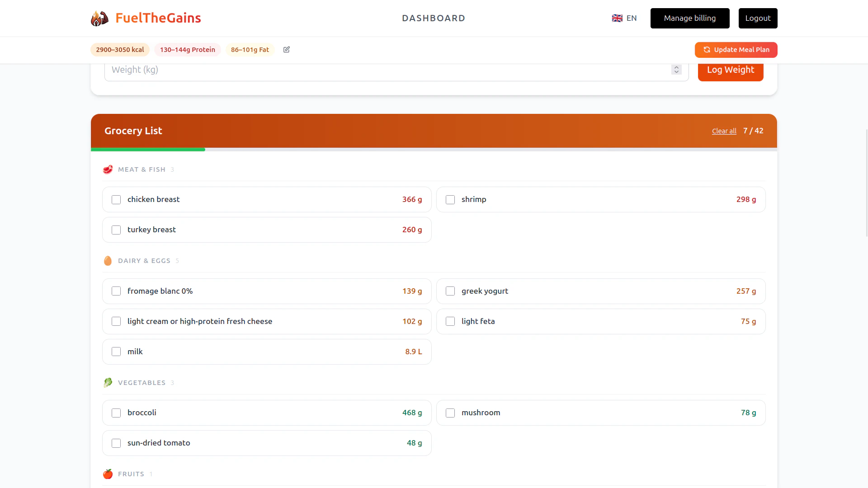Click the Dairy & Eggs egg icon
Screen dimensions: 868x488
[x=108, y=261]
